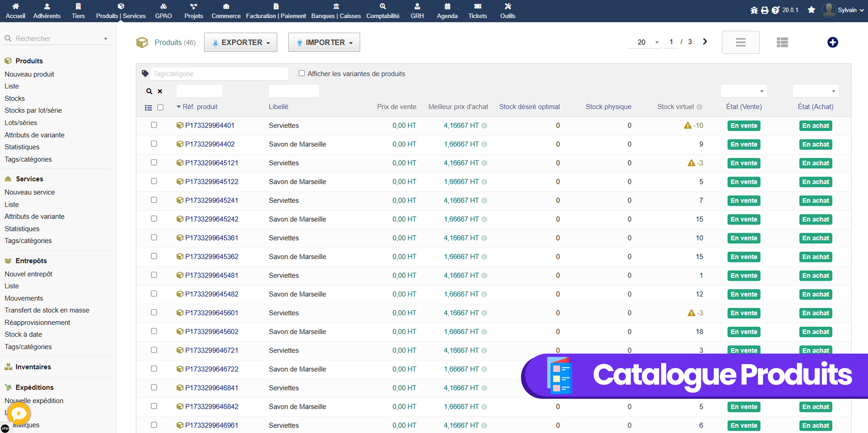Open Attributs de variante under Produits

(x=34, y=135)
